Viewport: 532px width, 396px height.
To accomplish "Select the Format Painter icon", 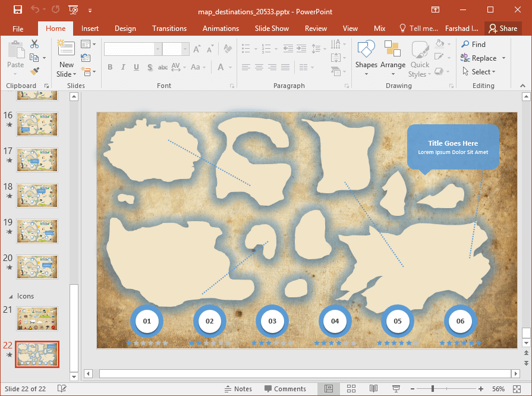I will pos(34,70).
